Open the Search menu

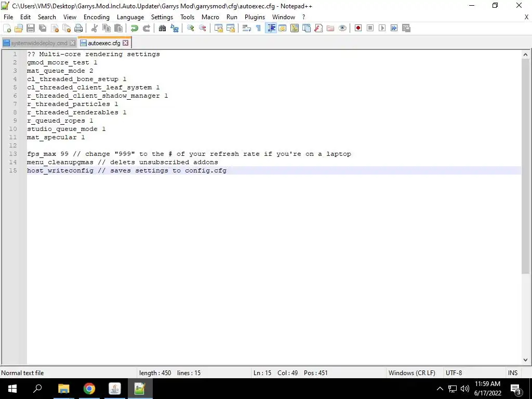tap(47, 17)
